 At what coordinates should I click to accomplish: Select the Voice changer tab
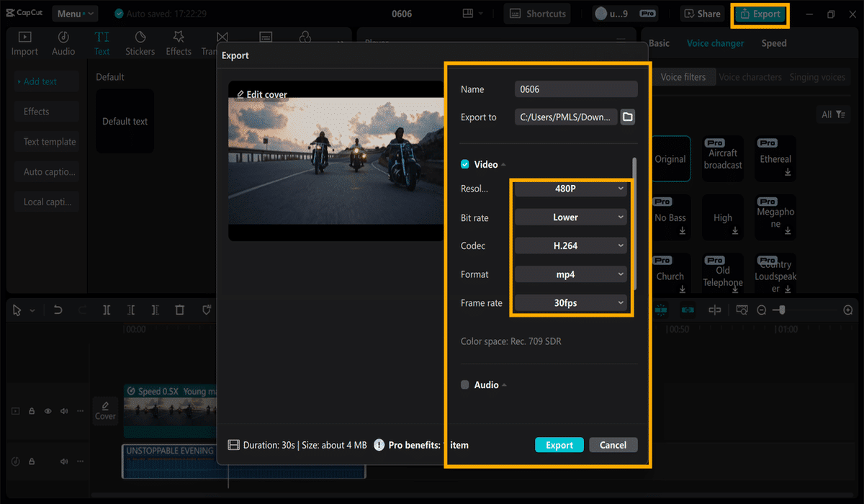715,43
